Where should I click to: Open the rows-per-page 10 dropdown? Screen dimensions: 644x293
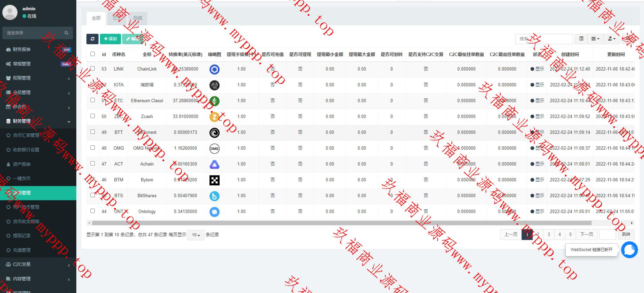(x=196, y=235)
